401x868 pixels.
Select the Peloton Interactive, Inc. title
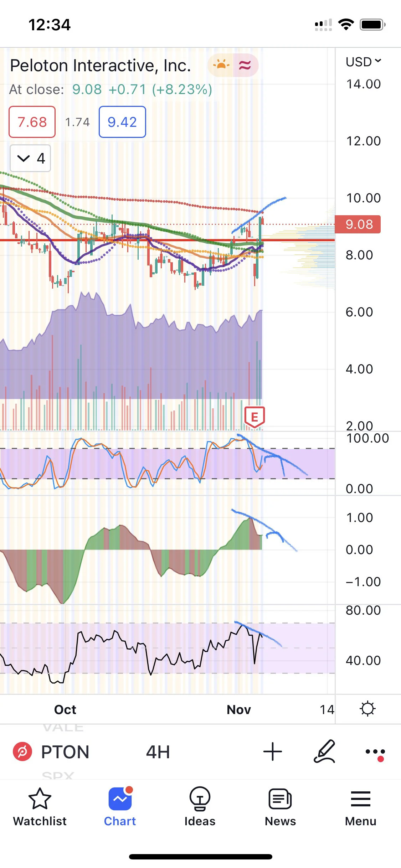tap(101, 66)
